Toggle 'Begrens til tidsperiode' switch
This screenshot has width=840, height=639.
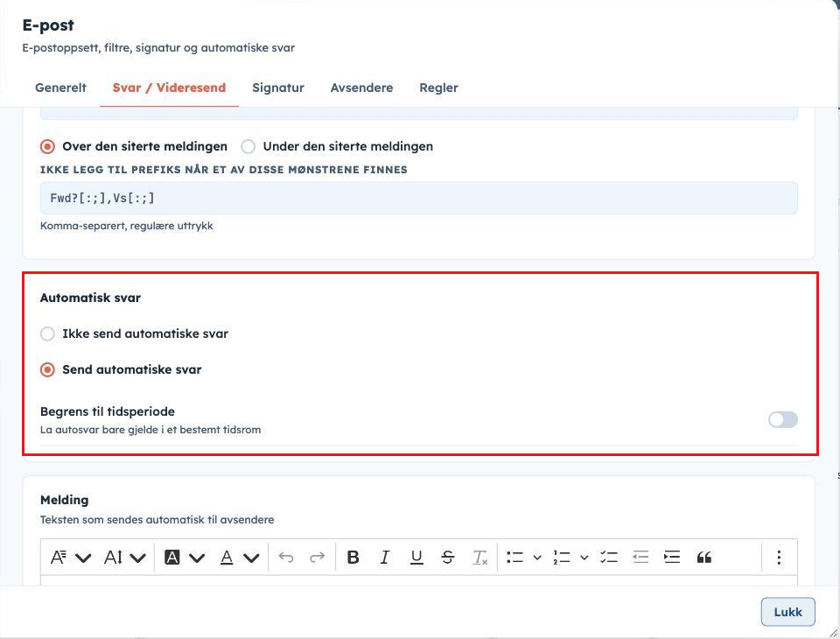coord(782,420)
